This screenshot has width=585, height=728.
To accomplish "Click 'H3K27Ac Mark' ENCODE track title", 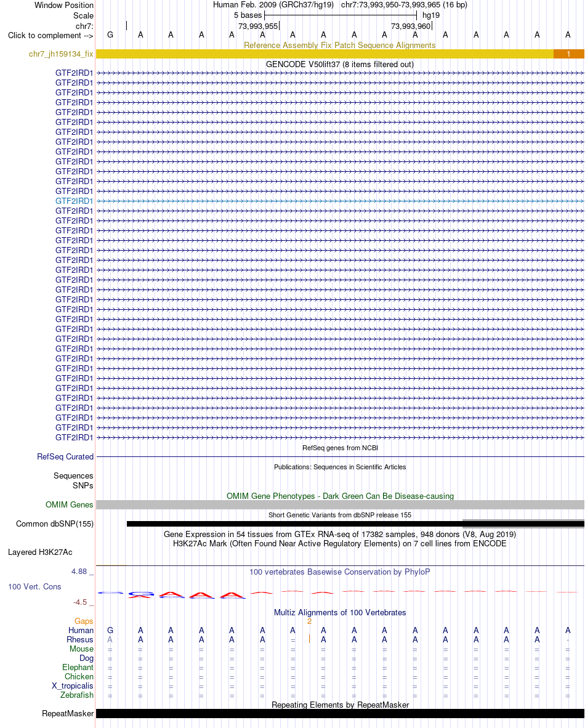I will [340, 544].
